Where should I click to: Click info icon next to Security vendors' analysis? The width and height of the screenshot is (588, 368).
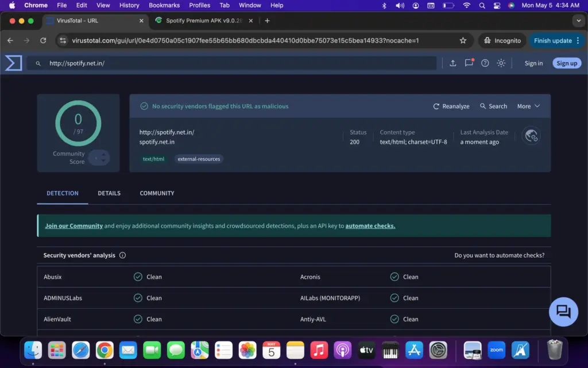[122, 255]
